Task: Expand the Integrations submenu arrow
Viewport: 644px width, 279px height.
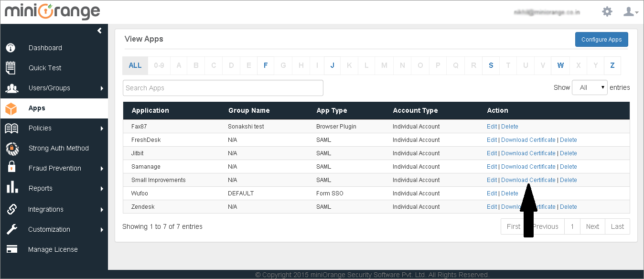Action: pos(102,210)
